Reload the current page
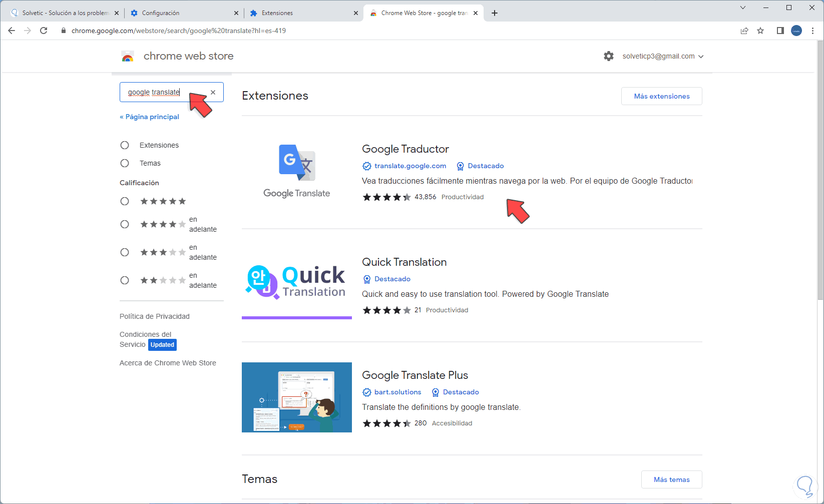 click(44, 31)
